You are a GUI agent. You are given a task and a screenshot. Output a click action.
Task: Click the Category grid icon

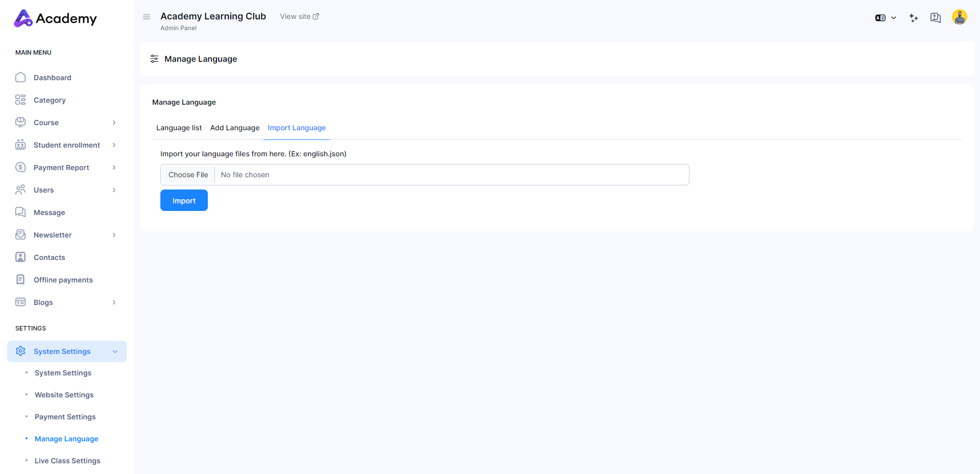click(x=20, y=100)
